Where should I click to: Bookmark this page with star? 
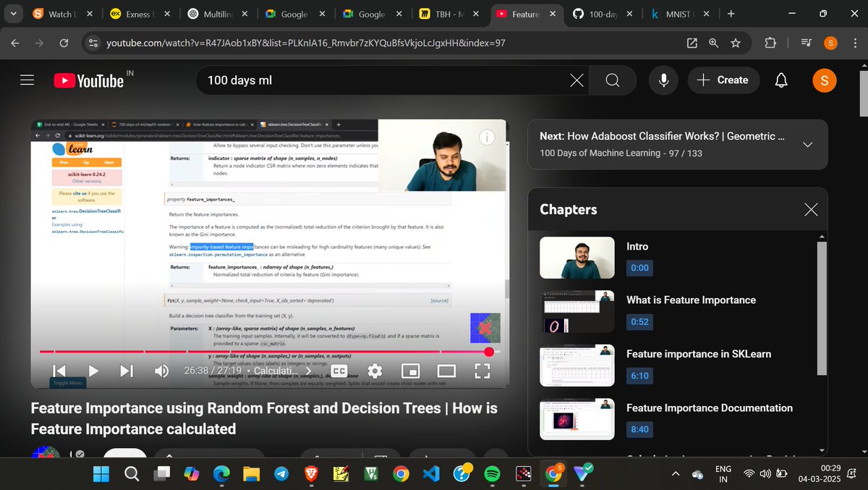(x=736, y=43)
